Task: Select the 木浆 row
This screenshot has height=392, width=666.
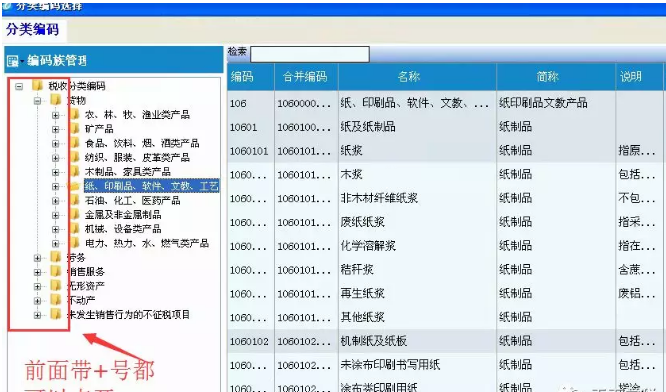Action: pyautogui.click(x=446, y=174)
